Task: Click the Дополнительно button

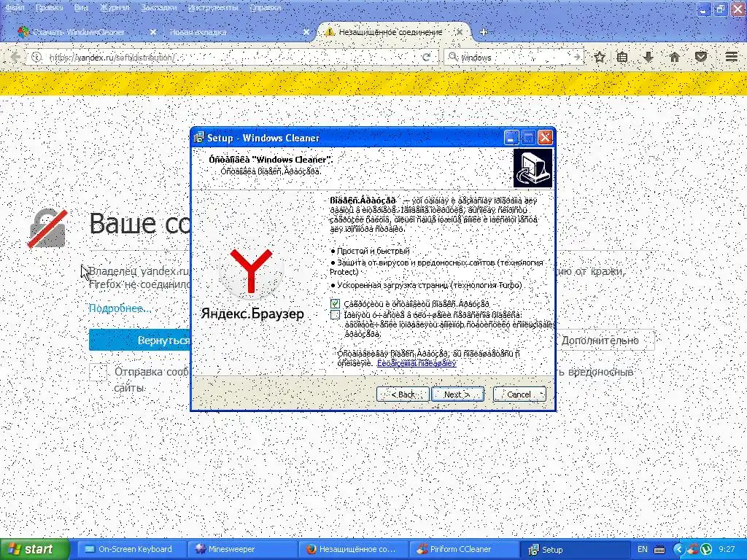Action: (605, 340)
